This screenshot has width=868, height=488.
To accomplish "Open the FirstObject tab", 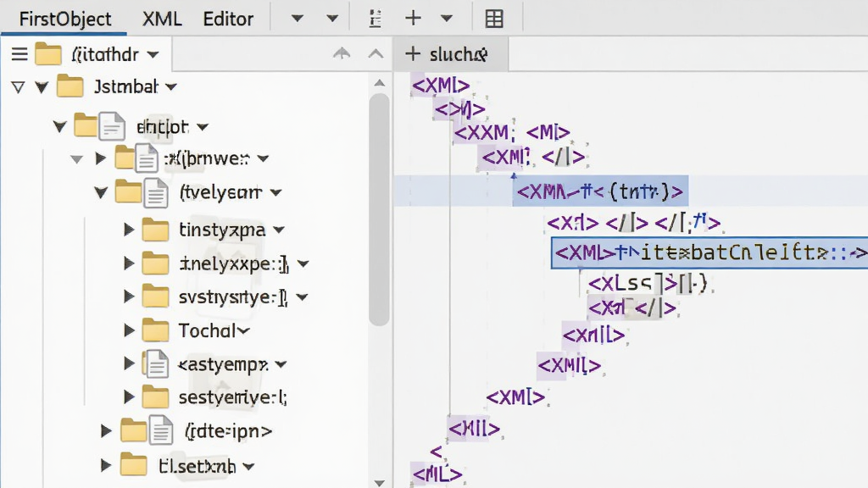I will coord(64,19).
